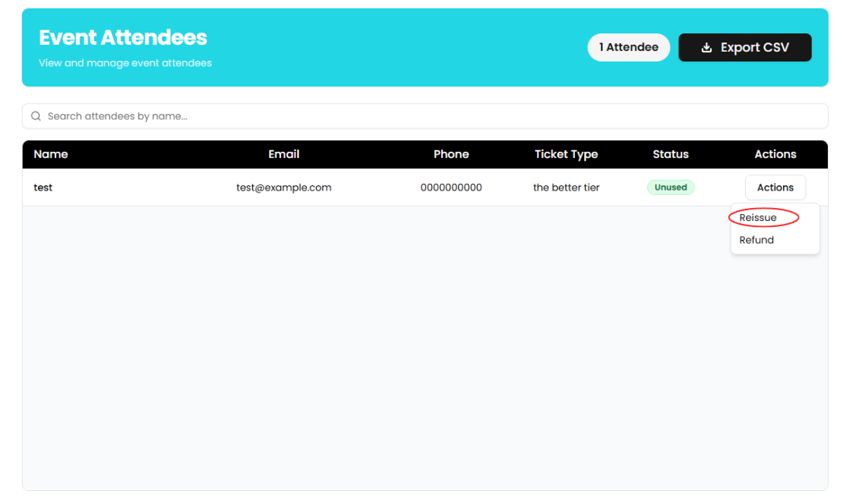Select Reissue from the actions menu
This screenshot has height=504, width=856.
758,218
